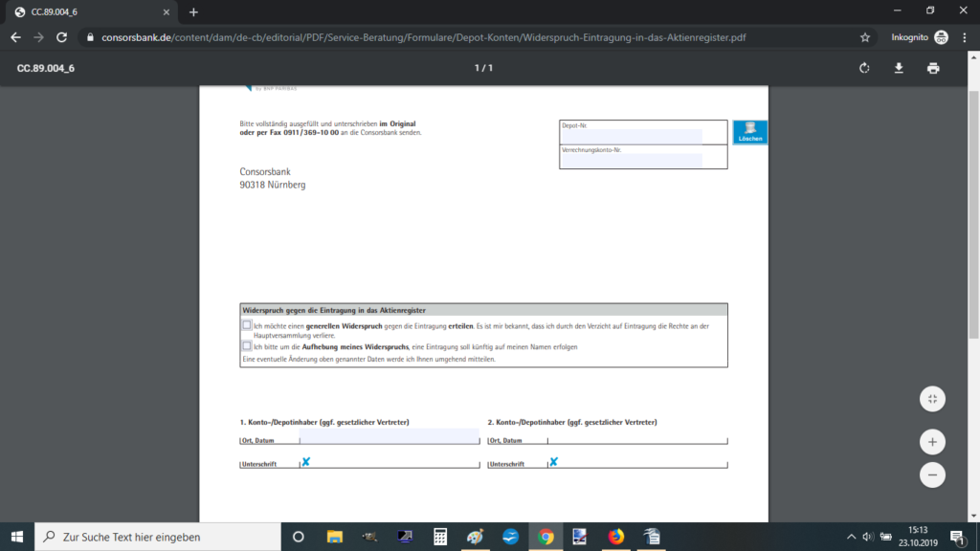Open the taskbar clock and calendar

coord(918,537)
